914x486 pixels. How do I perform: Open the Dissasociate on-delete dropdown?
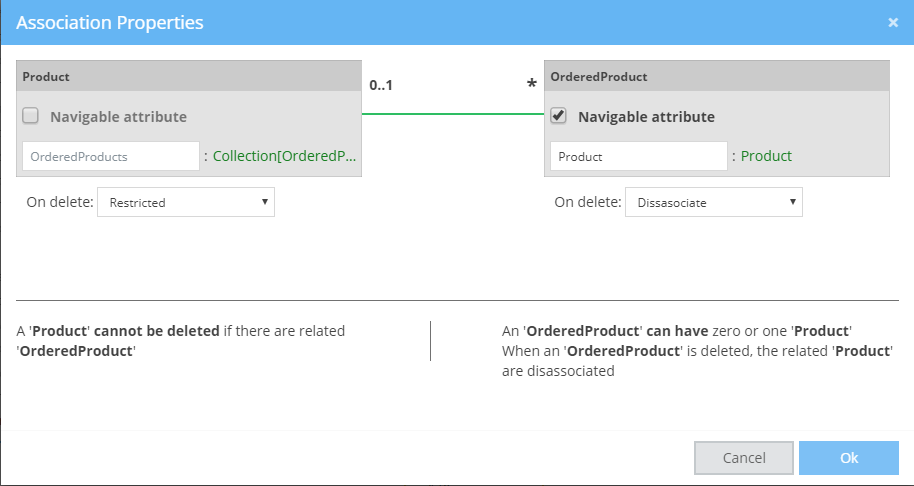[x=713, y=202]
